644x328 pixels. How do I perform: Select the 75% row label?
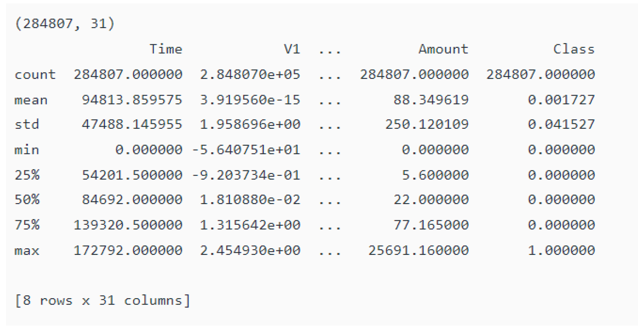[x=27, y=225]
